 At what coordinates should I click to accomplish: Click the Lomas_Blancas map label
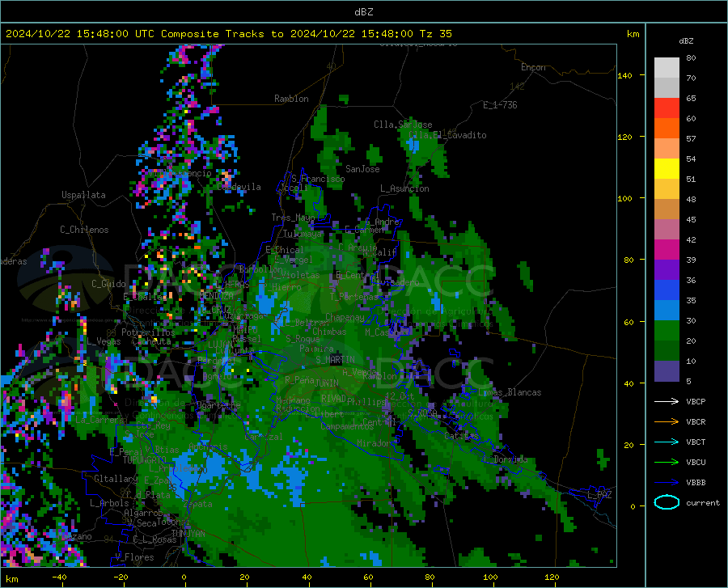[x=510, y=392]
